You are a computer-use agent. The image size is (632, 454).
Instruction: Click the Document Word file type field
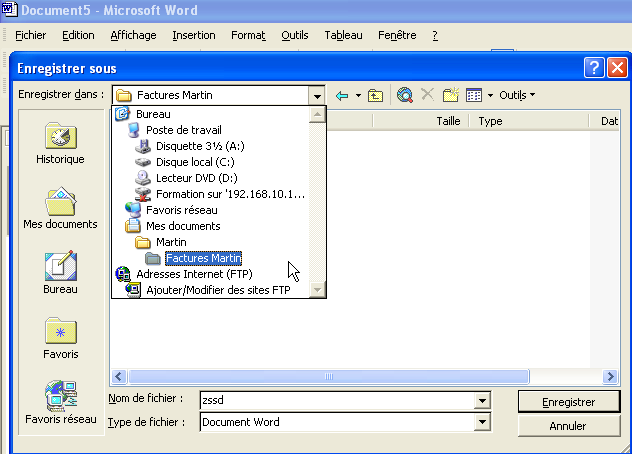tap(337, 422)
